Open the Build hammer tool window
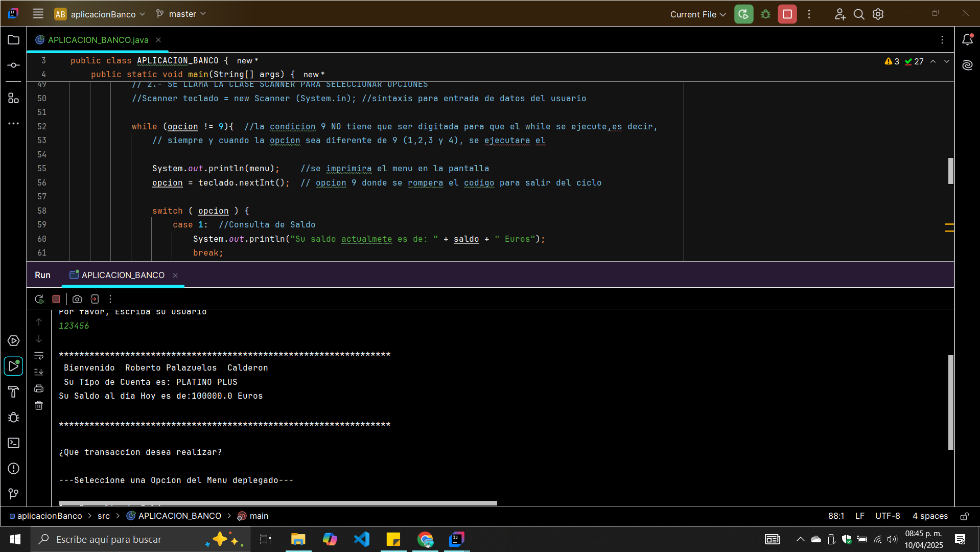This screenshot has width=980, height=552. pos(14,392)
